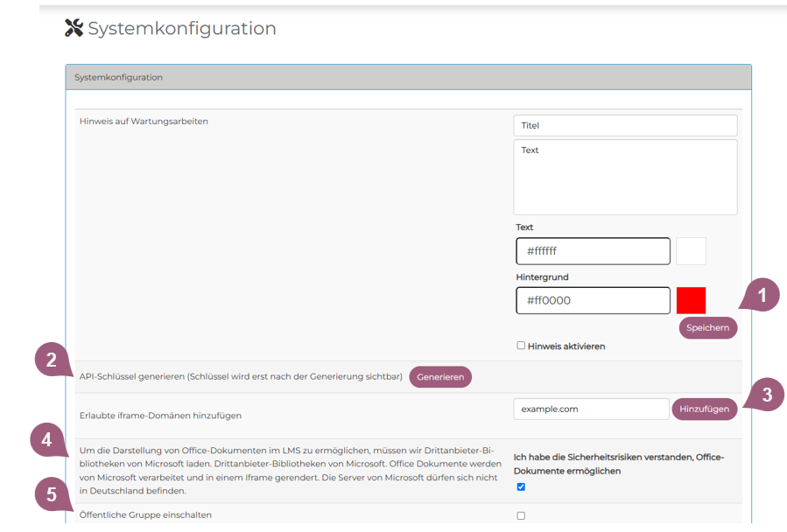
Task: Select the #ffffff text color field
Action: point(593,251)
